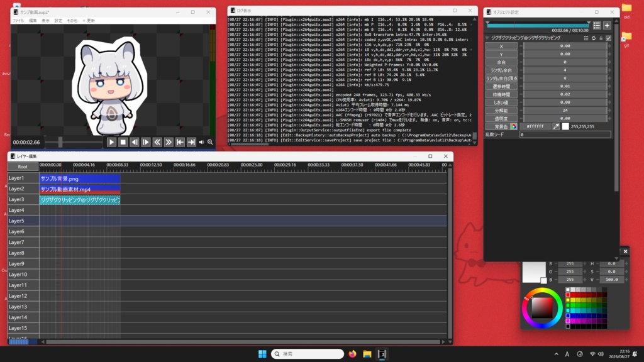Select the サンプル動画素材.mp4 clip on Layer2
Image resolution: width=644 pixels, height=362 pixels.
pyautogui.click(x=80, y=189)
